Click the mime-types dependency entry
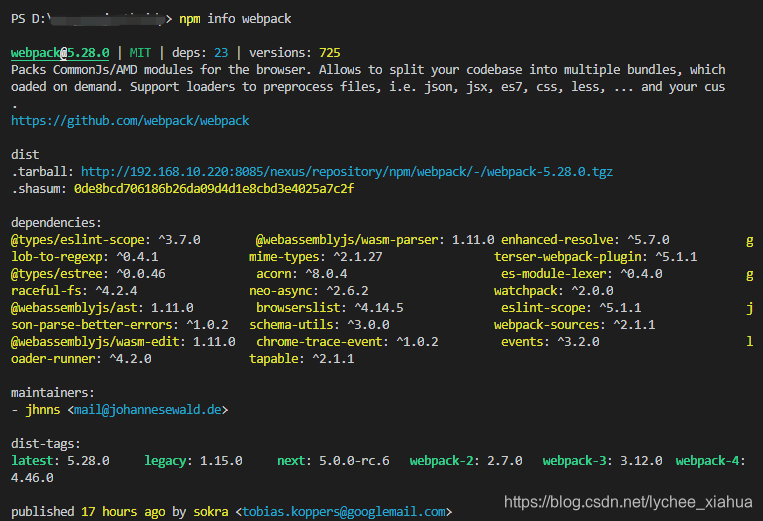763x521 pixels. pos(316,257)
